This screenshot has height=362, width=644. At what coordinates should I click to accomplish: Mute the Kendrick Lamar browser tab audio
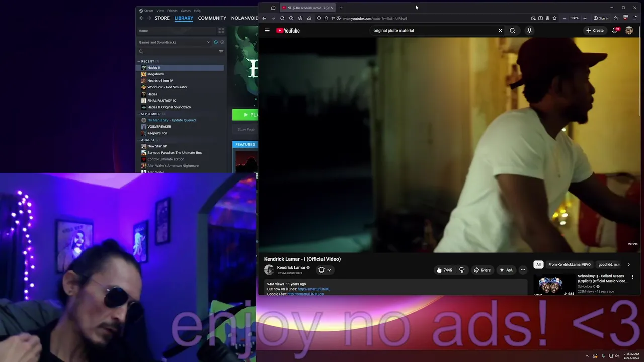[289, 8]
